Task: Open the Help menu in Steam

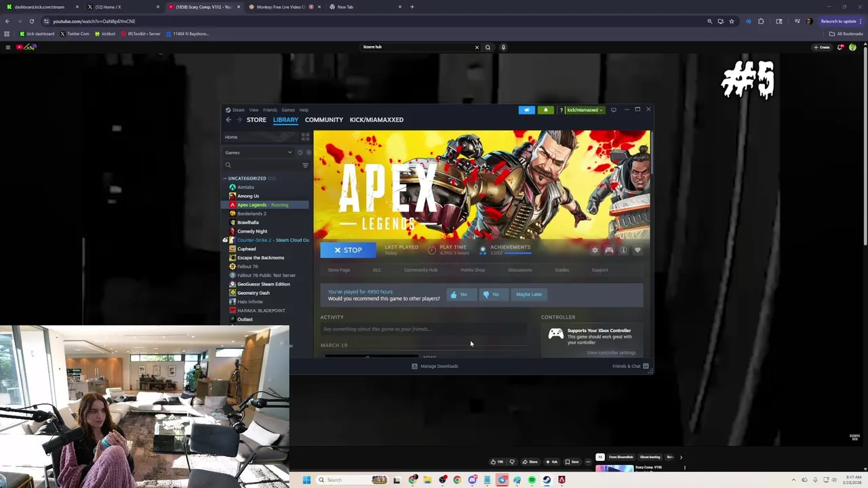Action: [304, 110]
